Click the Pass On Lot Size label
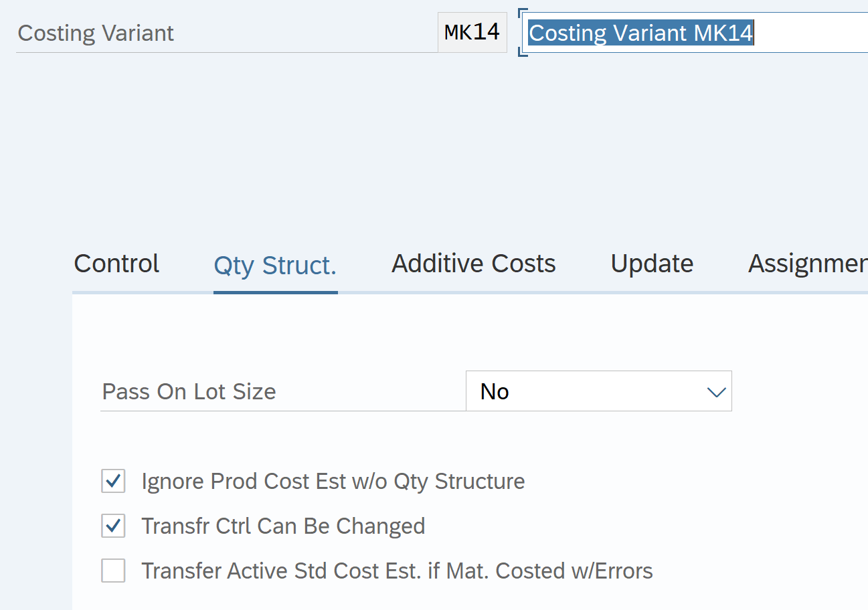 [x=189, y=392]
